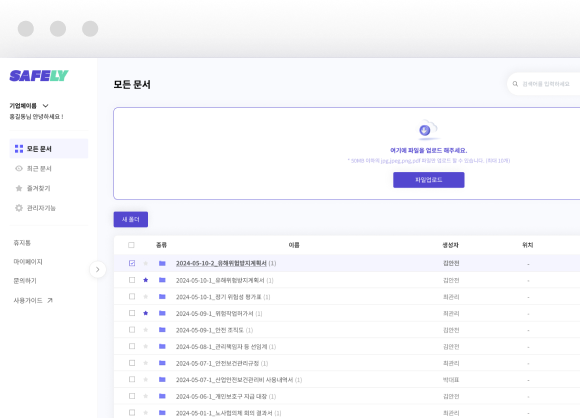Open folder 2024-05-06-1_개인보호구 지급 대장
Screen dimensions: 580x418
[x=221, y=397]
